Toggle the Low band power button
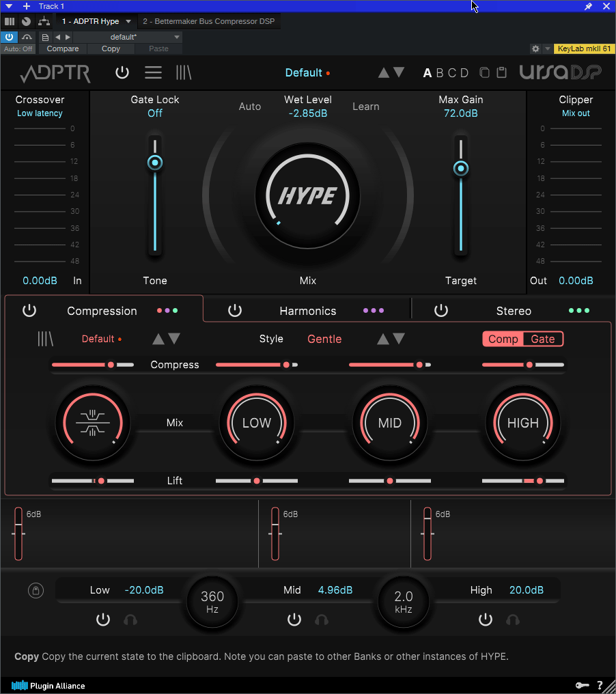This screenshot has height=694, width=616. point(103,620)
